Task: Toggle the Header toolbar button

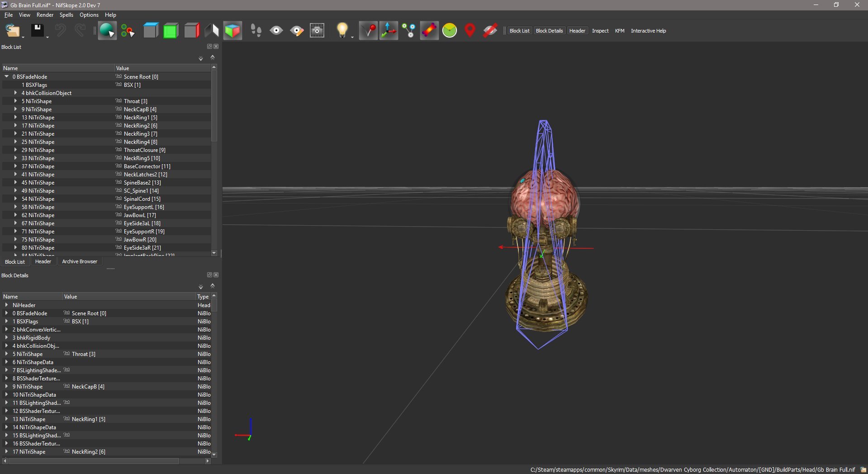Action: pos(577,31)
